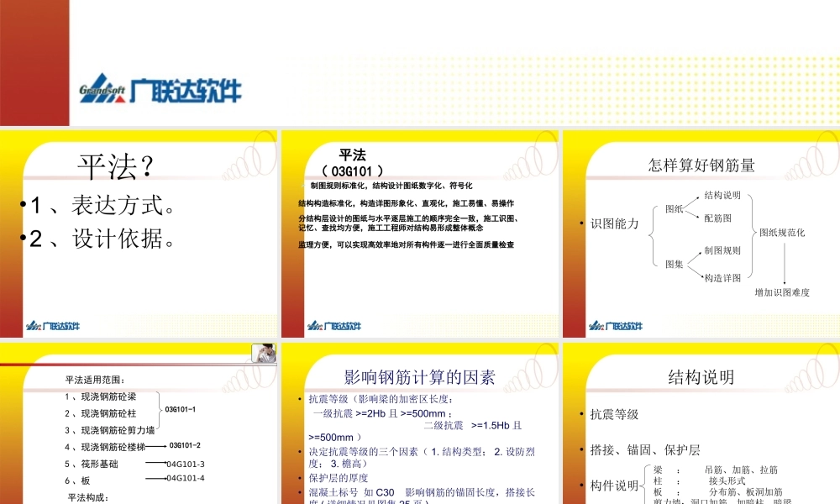Click the 04G101-4 code label
Image resolution: width=840 pixels, height=504 pixels.
click(x=186, y=478)
